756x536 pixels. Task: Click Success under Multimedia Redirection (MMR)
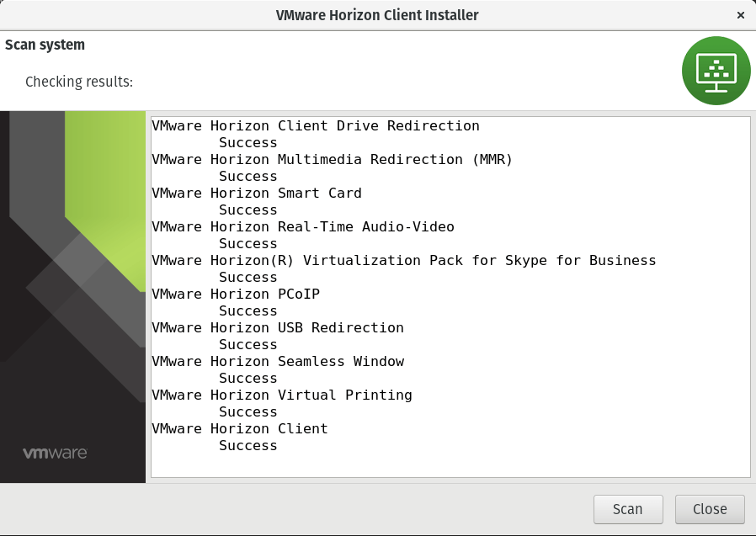click(x=248, y=177)
